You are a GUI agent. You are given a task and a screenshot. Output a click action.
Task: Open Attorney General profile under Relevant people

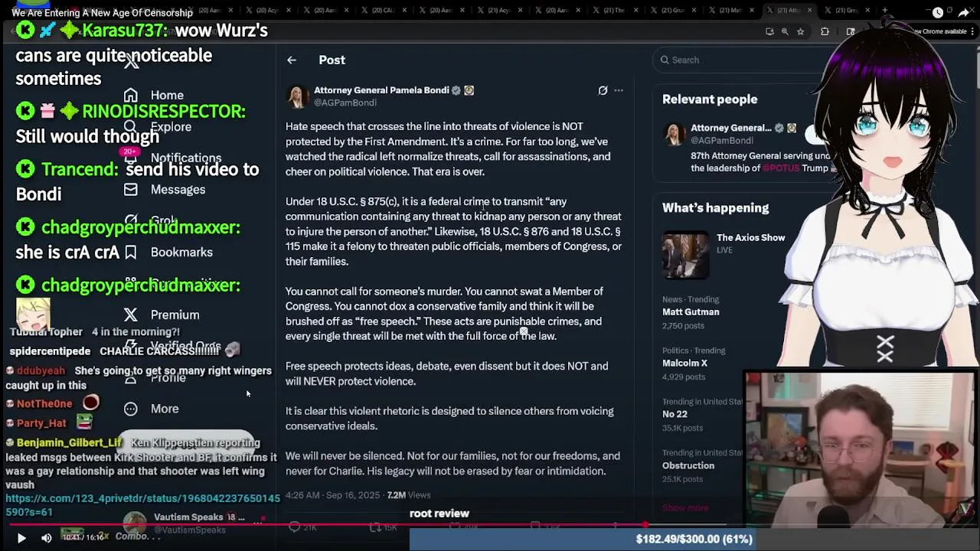731,128
